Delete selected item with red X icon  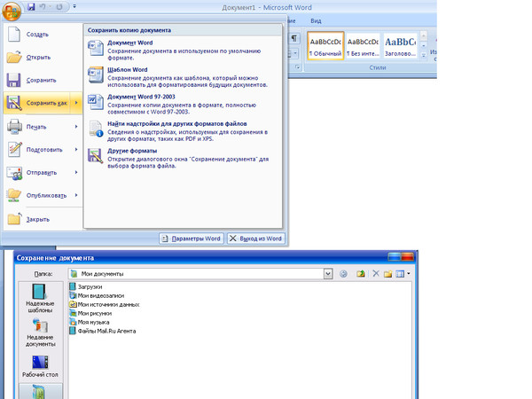click(x=376, y=274)
